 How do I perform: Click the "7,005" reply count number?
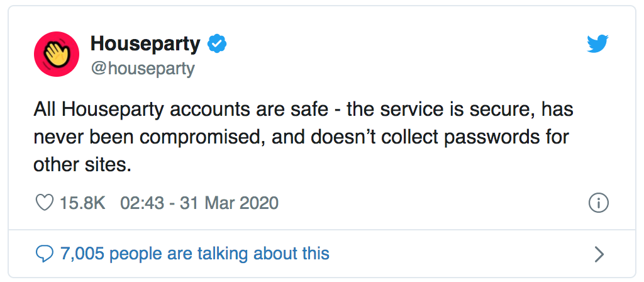point(82,254)
